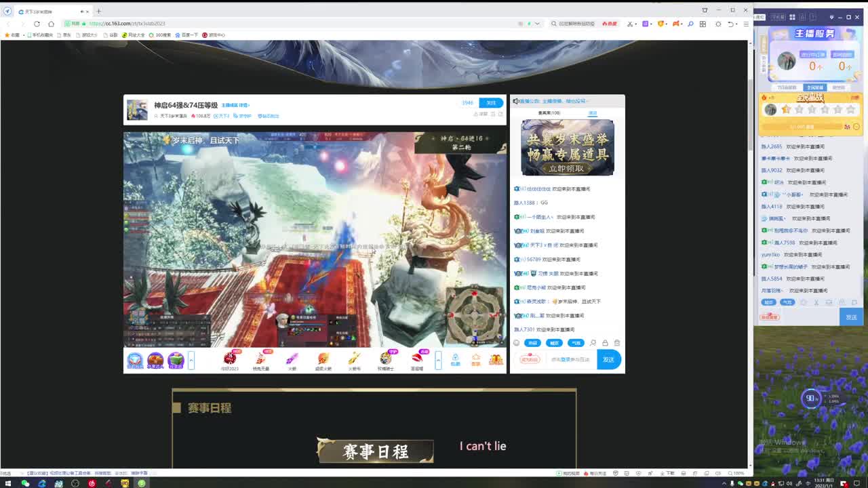Reload the browser page
This screenshot has height=488, width=868.
coord(37,24)
